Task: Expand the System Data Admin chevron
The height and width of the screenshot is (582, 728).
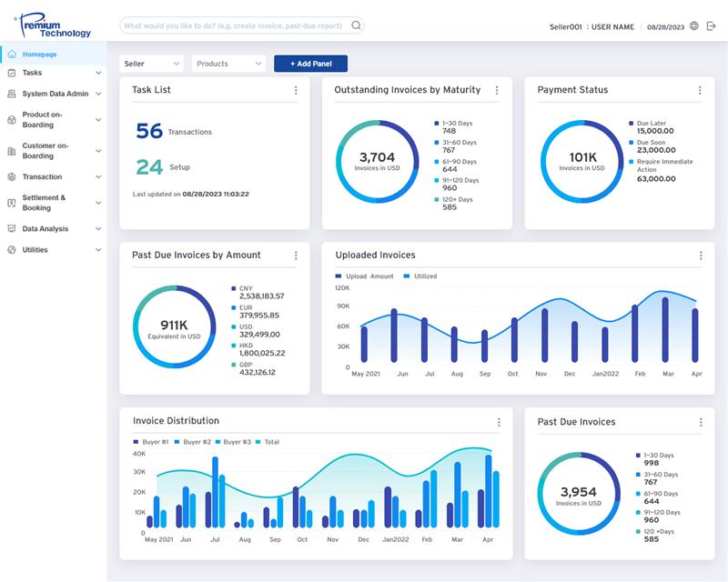Action: 98,94
